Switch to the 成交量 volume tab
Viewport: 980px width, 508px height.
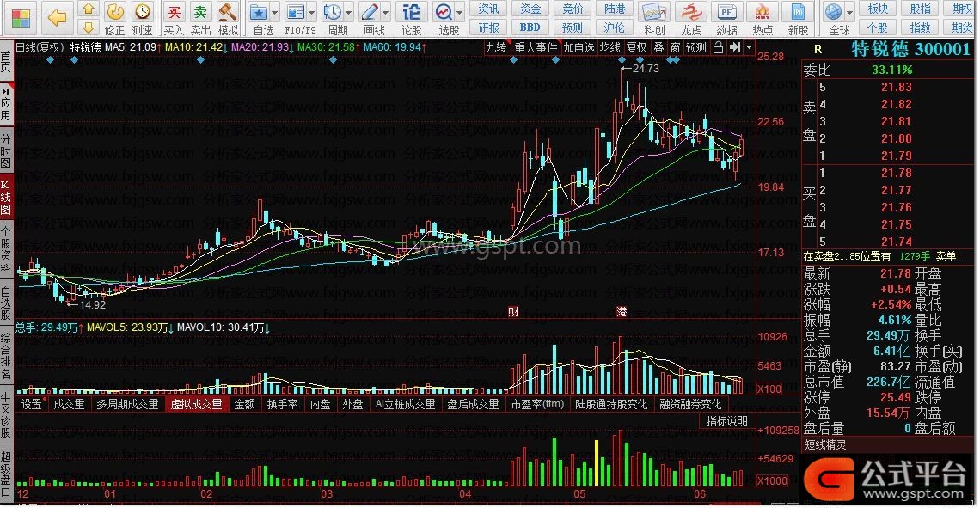69,404
